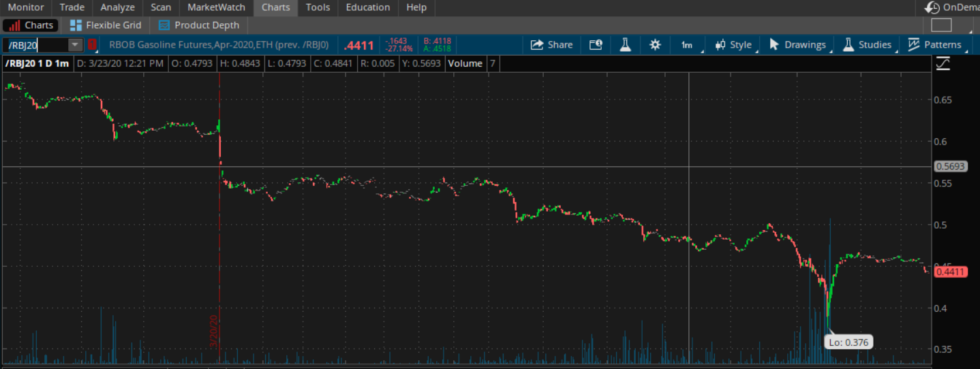The height and width of the screenshot is (369, 980).
Task: Click the chart scale icon above price axis
Action: [x=943, y=64]
